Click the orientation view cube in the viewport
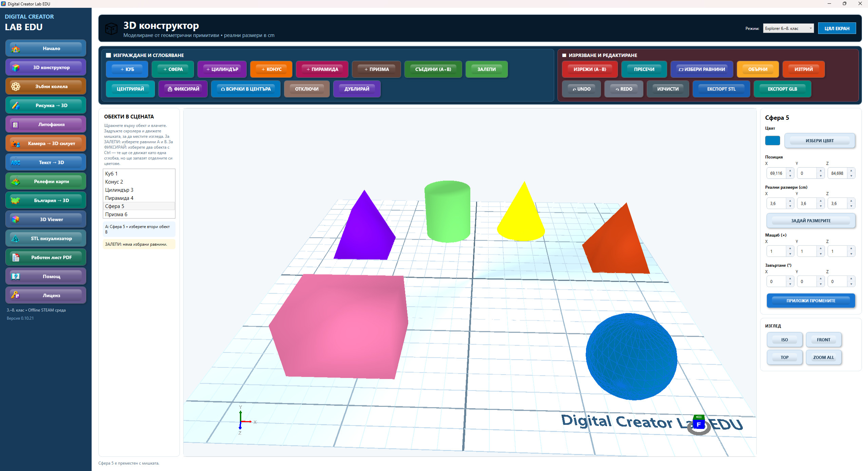The height and width of the screenshot is (471, 868). pos(699,423)
